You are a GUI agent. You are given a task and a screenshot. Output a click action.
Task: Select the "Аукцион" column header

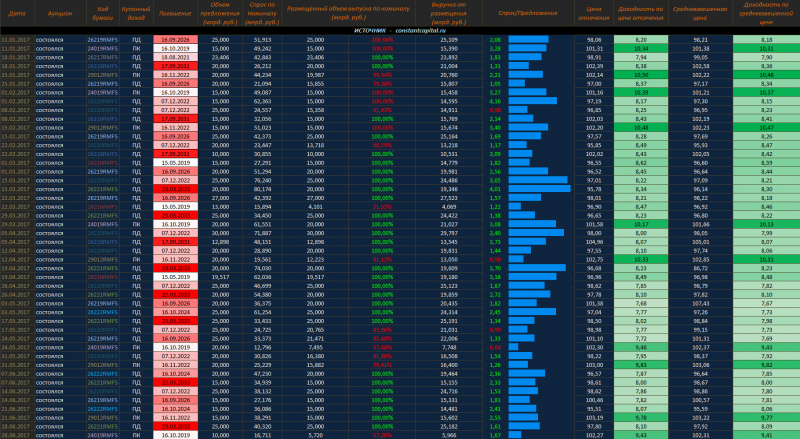click(x=58, y=15)
